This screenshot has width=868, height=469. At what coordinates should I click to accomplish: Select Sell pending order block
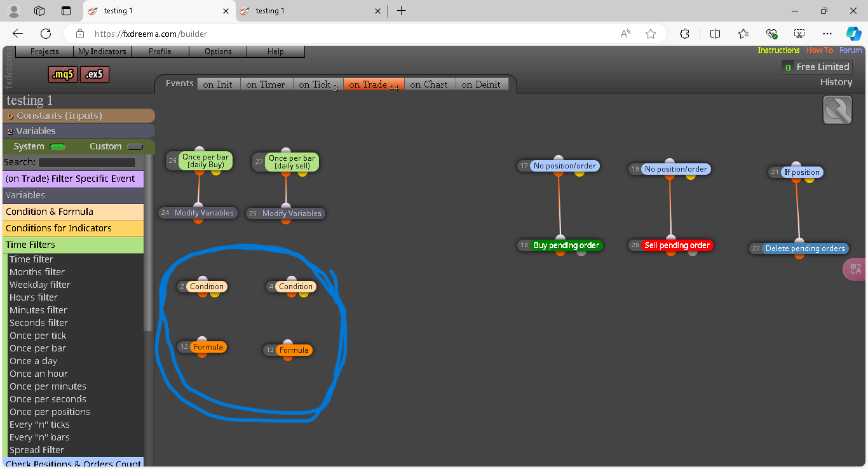[x=677, y=245]
